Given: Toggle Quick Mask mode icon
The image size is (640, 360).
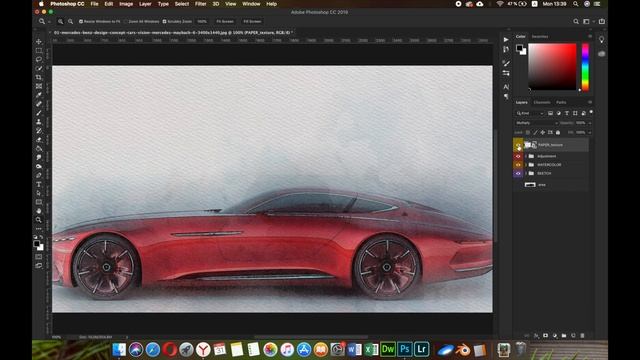Looking at the screenshot, I should click(39, 257).
